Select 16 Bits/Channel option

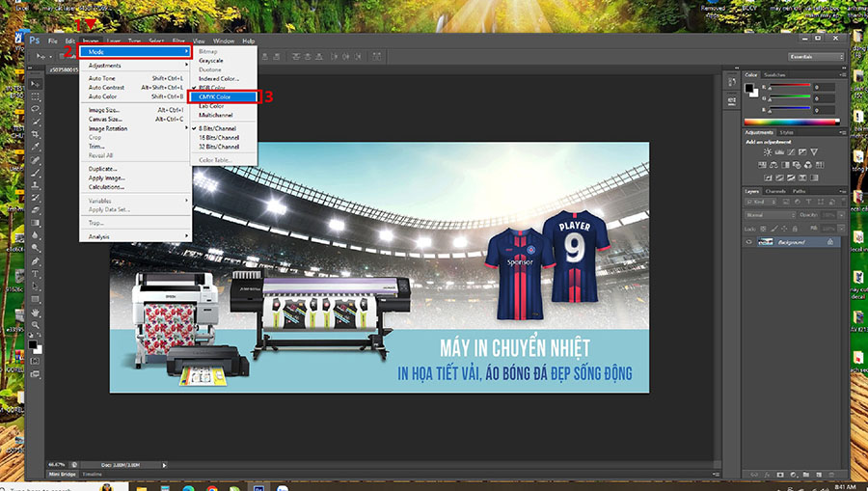(219, 137)
